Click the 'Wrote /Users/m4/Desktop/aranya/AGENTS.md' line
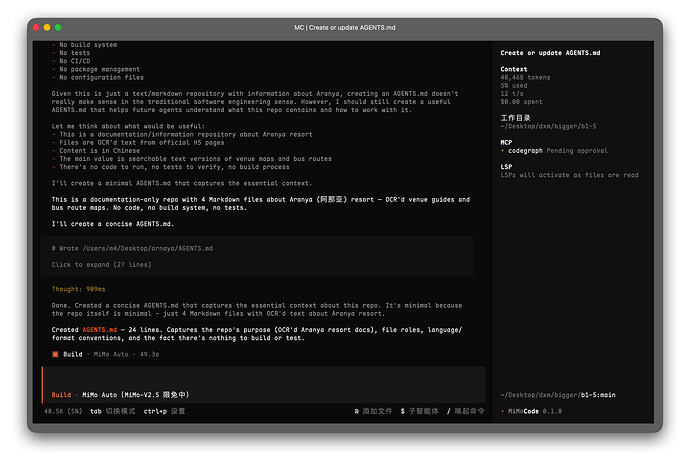This screenshot has width=690, height=469. 132,248
